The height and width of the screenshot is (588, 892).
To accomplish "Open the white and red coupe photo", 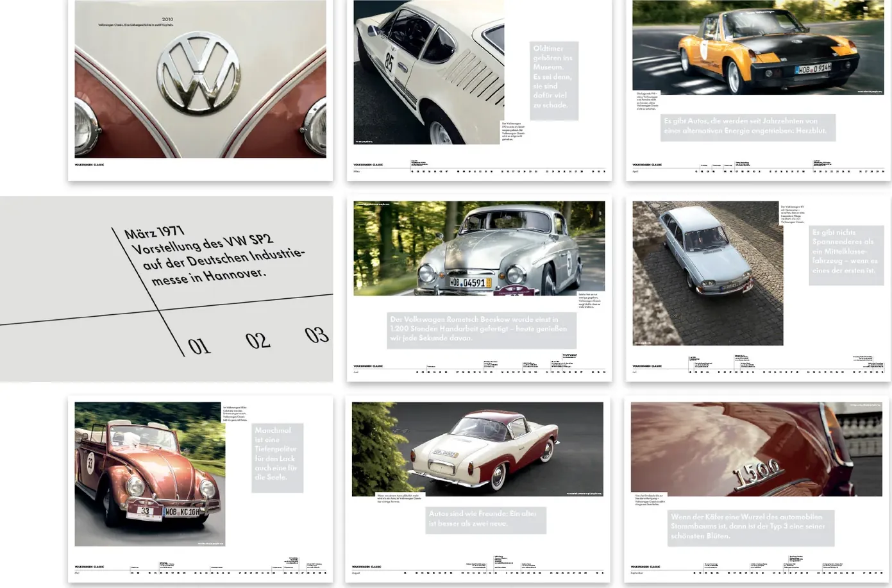I will pyautogui.click(x=478, y=449).
